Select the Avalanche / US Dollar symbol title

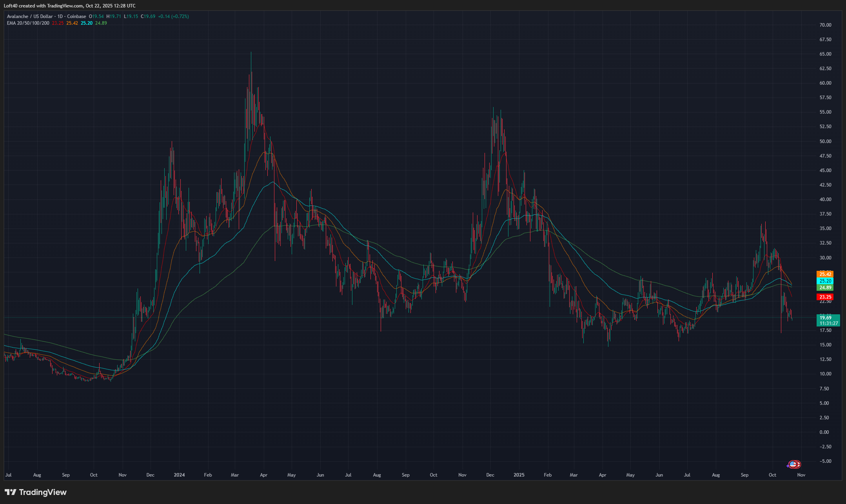pos(29,16)
